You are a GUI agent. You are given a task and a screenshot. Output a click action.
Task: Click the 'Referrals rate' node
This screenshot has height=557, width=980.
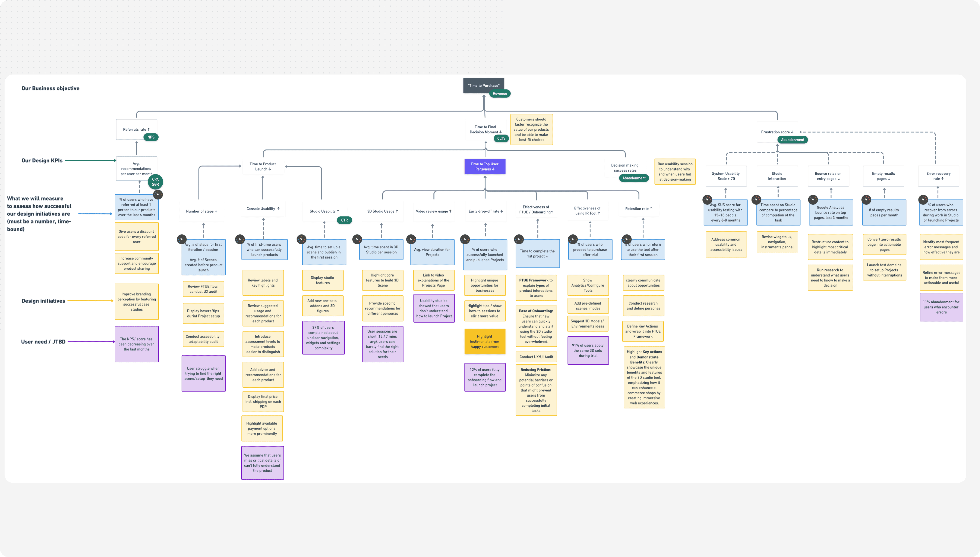coord(137,130)
